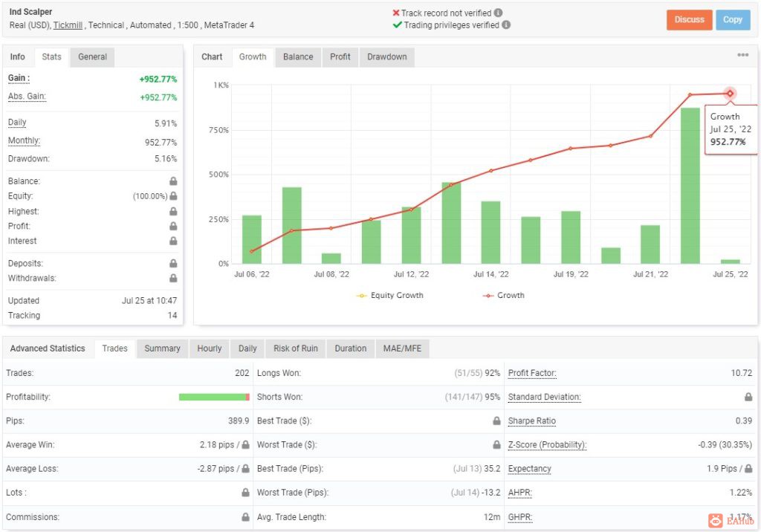Open the Risk of Ruin statistics tab
Screen dimensions: 761x532
(x=296, y=348)
